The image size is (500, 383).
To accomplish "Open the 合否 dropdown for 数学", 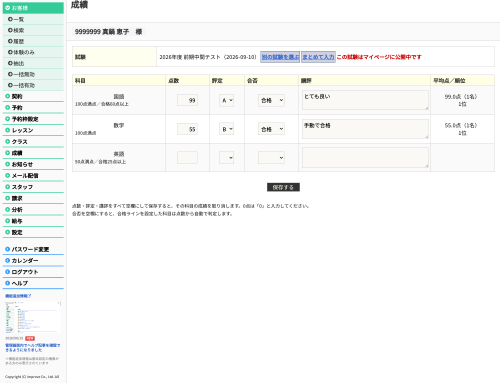I will point(271,129).
